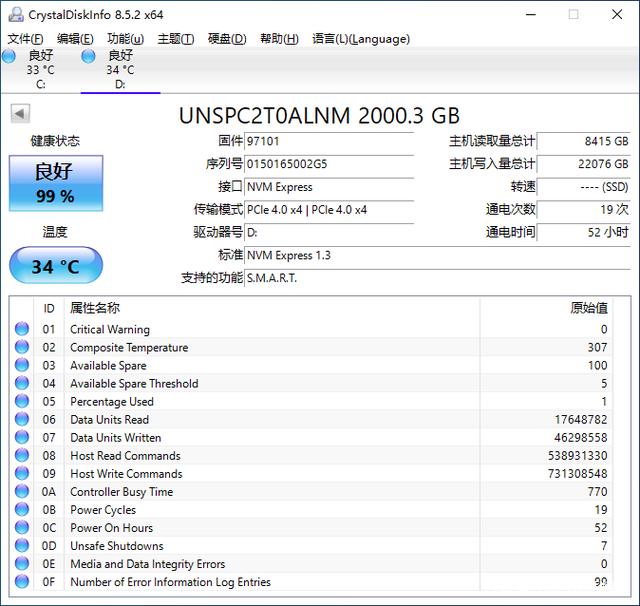
Task: Click the total host reads value 8415 GB
Action: [584, 141]
